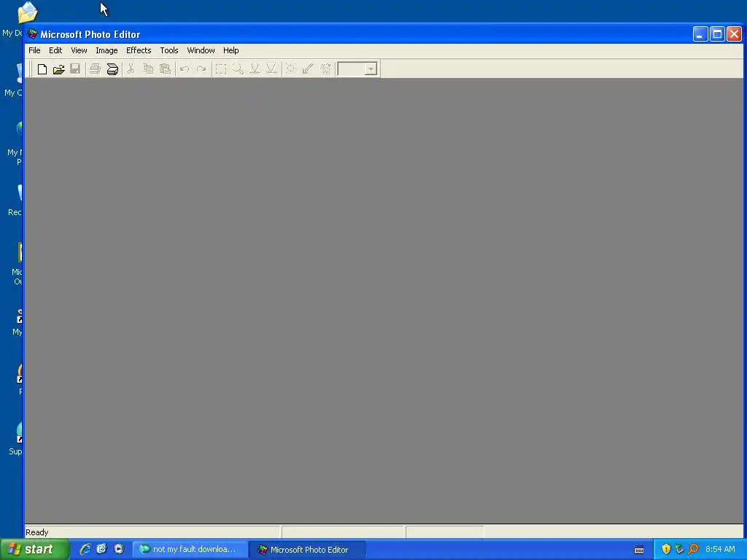The width and height of the screenshot is (747, 560).
Task: Click the network connection tray icon
Action: pyautogui.click(x=680, y=550)
